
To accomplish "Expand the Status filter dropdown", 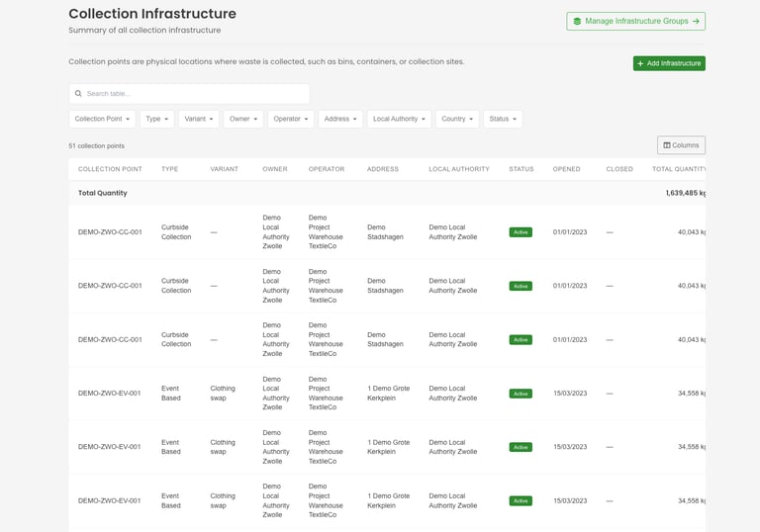I will (503, 119).
